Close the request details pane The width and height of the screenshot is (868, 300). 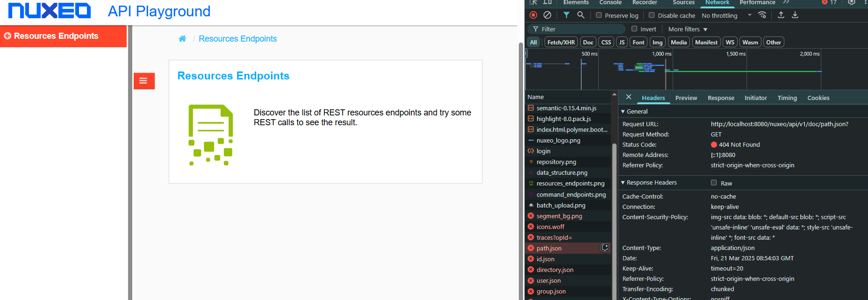(x=629, y=97)
